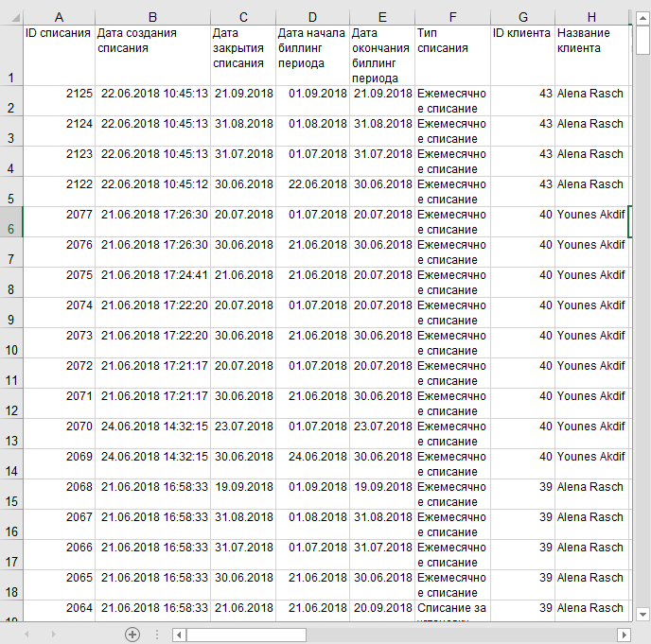Click horizontal scrollbar right arrow
The image size is (651, 644).
point(624,635)
